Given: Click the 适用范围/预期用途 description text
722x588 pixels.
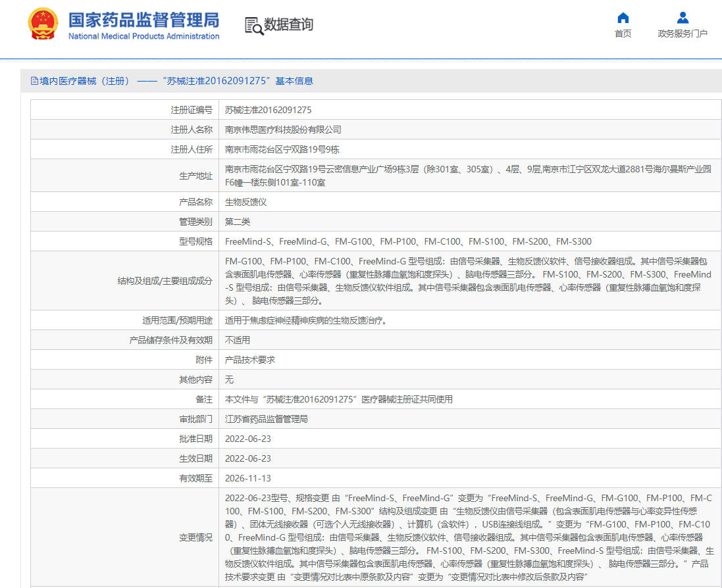Looking at the screenshot, I should pos(305,320).
